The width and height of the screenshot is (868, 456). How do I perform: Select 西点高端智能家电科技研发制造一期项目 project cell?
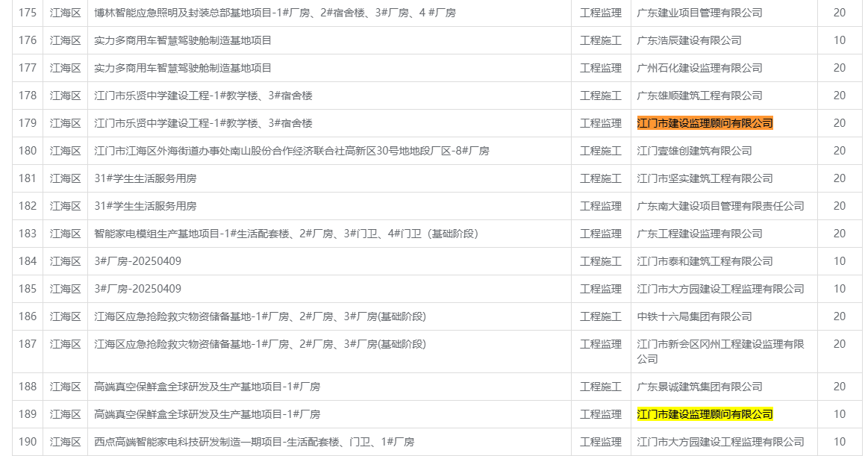[x=254, y=442]
